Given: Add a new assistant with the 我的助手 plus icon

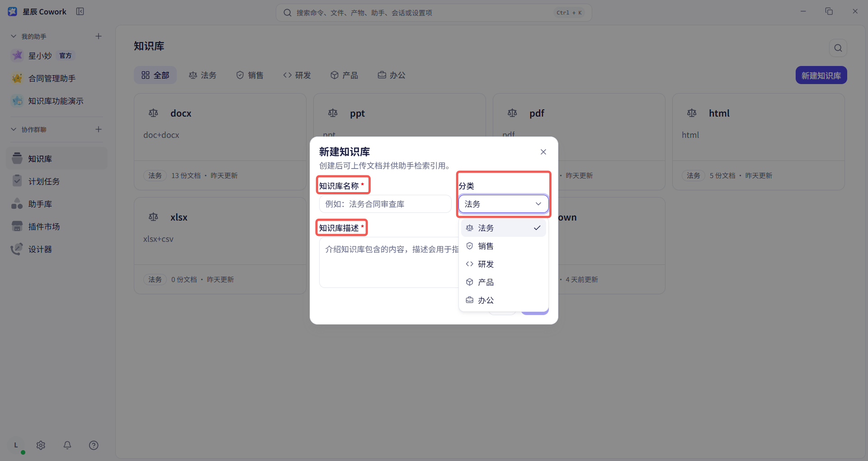Looking at the screenshot, I should (99, 36).
